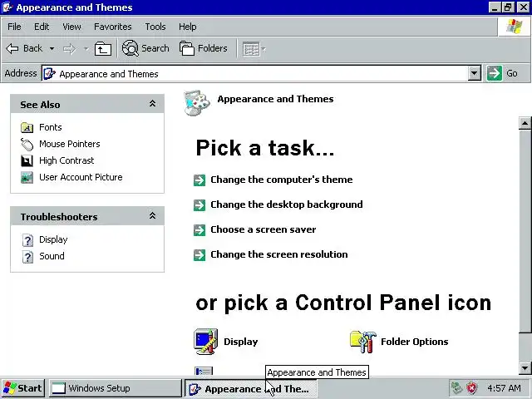Click the High Contrast icon
Viewport: 532px width, 399px height.
[x=27, y=160]
